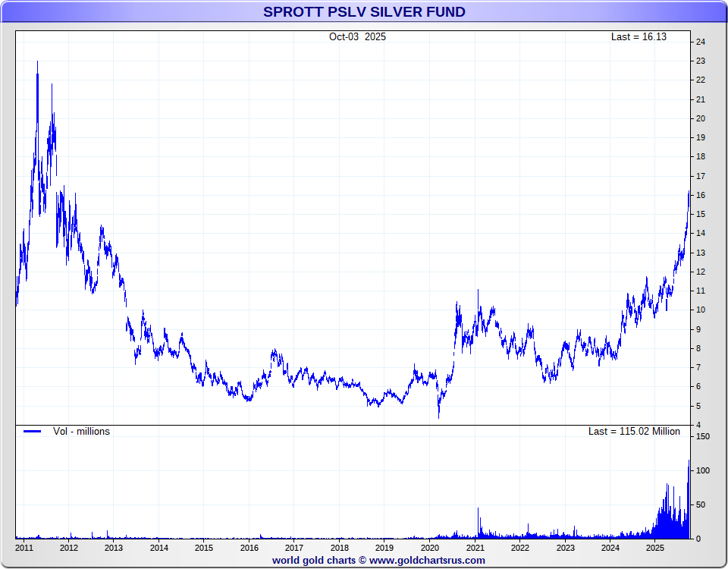Click the 2020 x-axis year label

(x=429, y=548)
